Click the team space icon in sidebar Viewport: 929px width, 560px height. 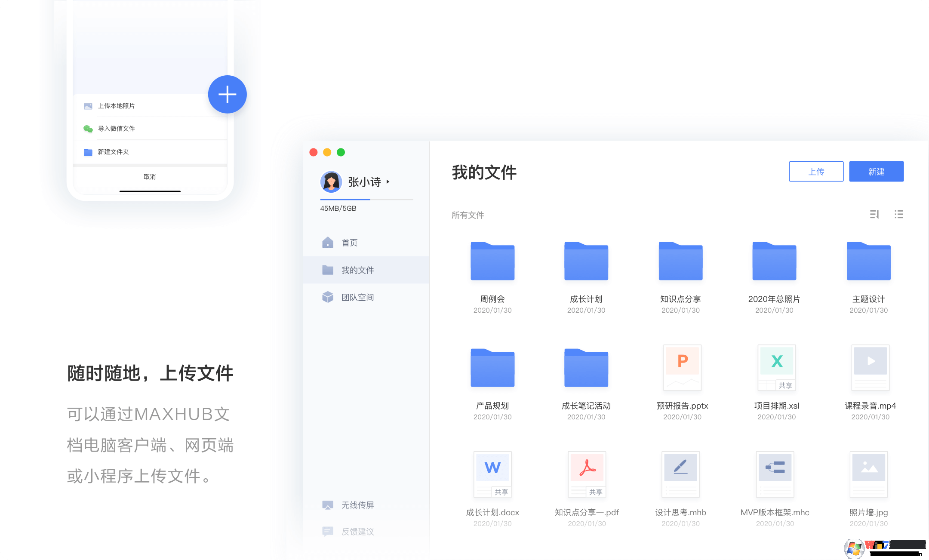(x=330, y=297)
